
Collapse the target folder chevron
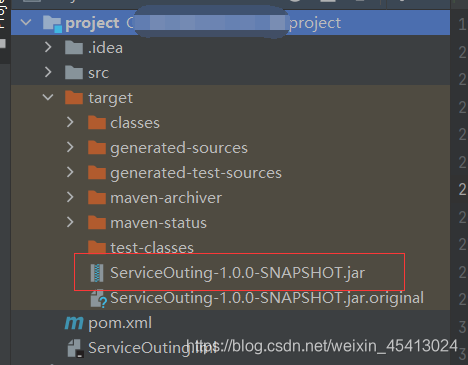(x=48, y=97)
